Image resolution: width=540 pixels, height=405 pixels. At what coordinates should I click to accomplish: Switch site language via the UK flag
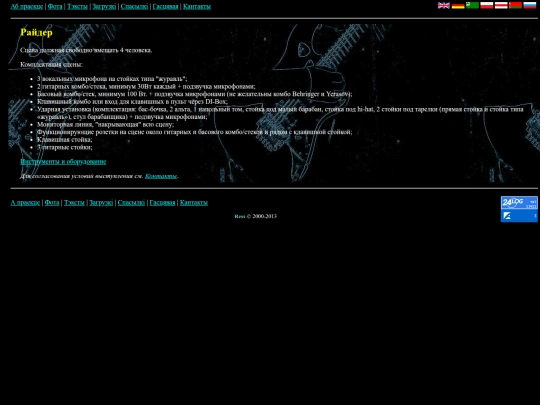[x=444, y=5]
